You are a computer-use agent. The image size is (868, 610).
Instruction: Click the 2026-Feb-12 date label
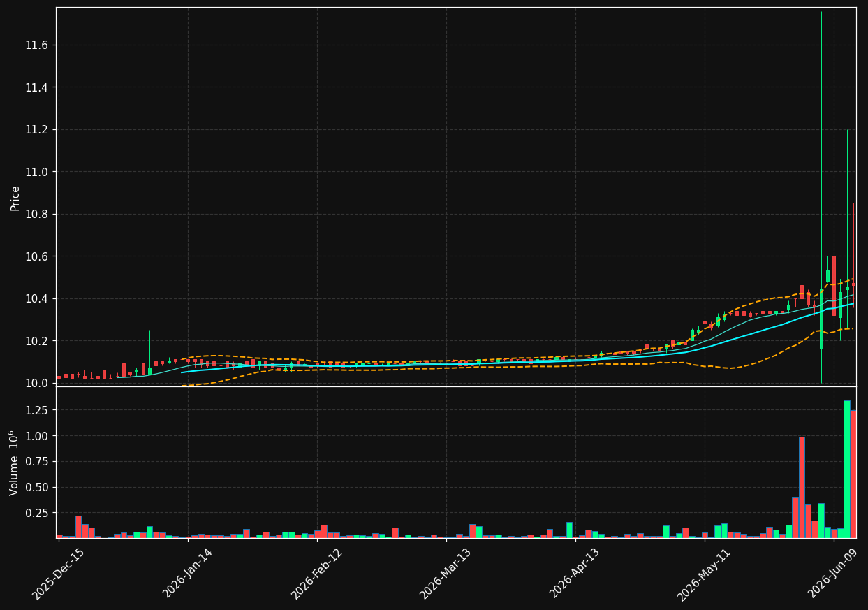(317, 574)
